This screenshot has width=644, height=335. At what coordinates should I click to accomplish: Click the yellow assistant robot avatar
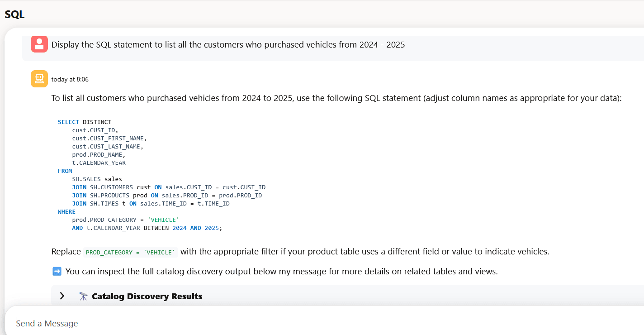pyautogui.click(x=39, y=79)
